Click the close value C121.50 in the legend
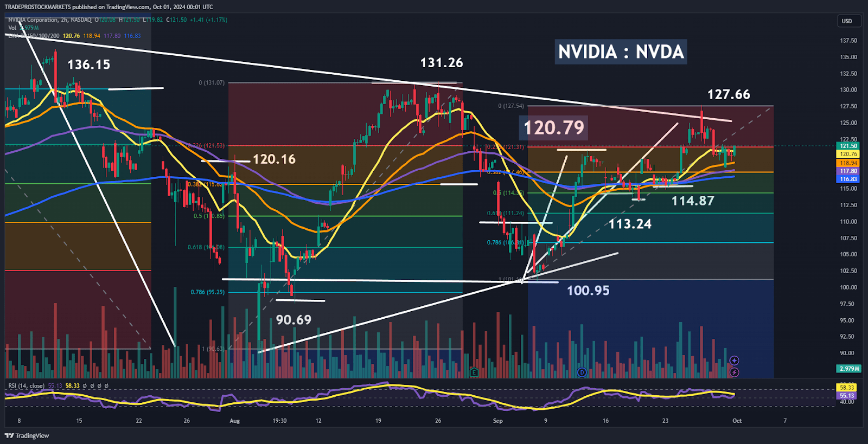Screen dimensions: 868x444 (176, 20)
